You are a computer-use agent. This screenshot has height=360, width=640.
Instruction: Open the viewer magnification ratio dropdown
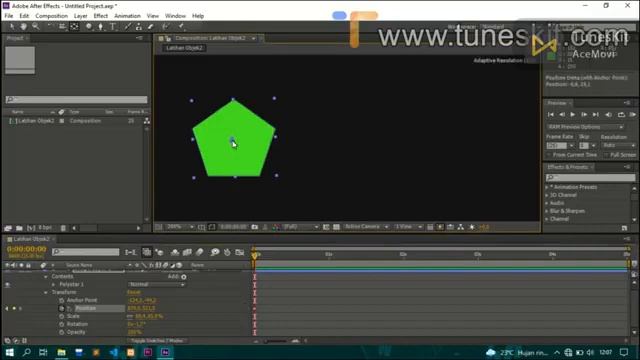tap(180, 227)
